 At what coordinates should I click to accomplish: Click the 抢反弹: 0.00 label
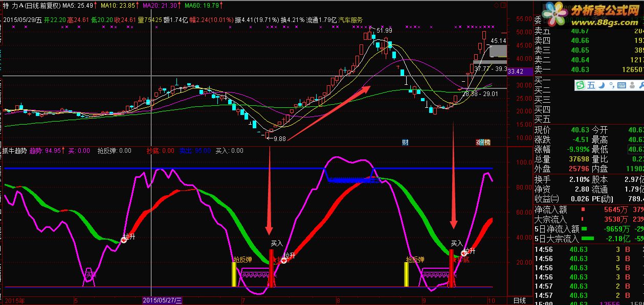click(x=114, y=151)
